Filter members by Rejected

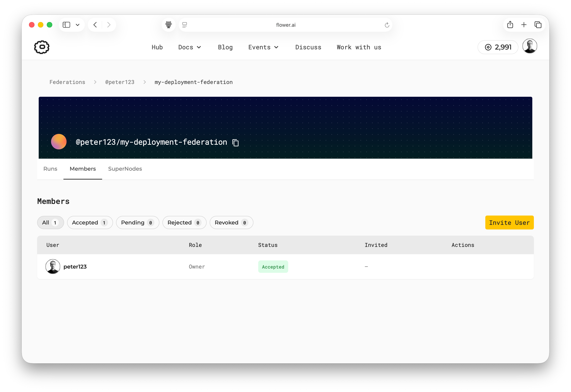pos(184,223)
